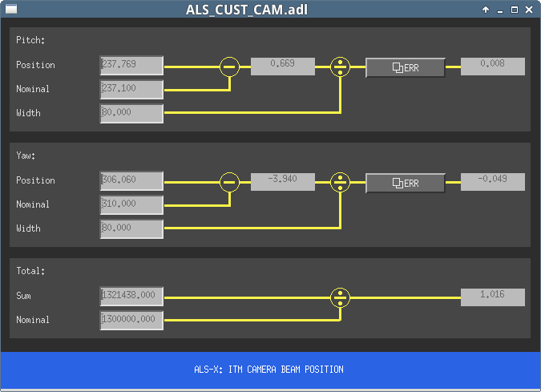Click the Width label in Yaw section
Viewport: 541px width, 392px height.
28,228
